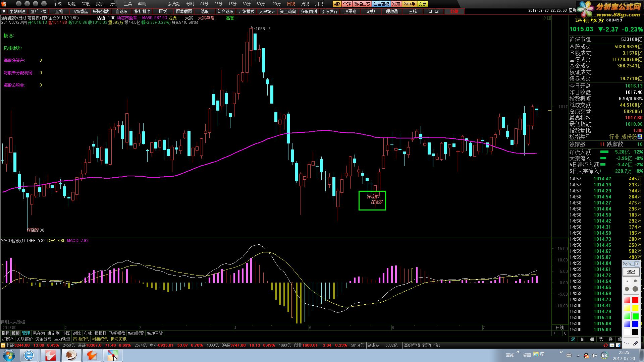The image size is (644, 362).
Task: Click the 退出 button in Pointer panel
Action: tap(631, 272)
